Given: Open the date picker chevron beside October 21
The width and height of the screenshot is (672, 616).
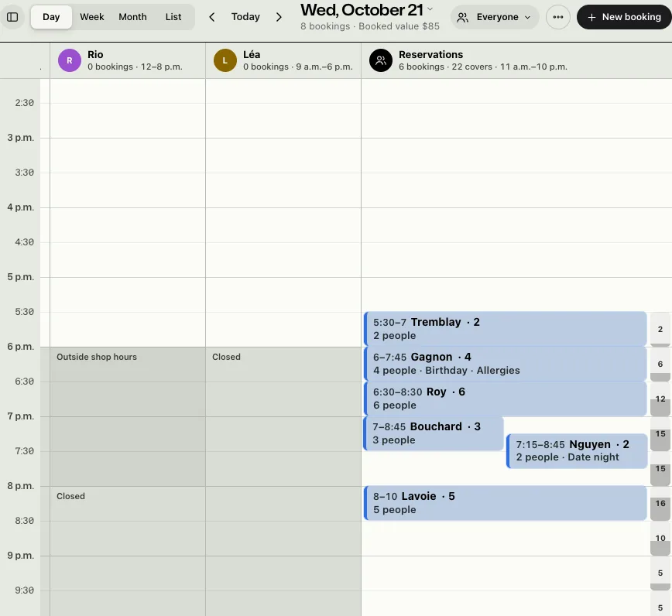Looking at the screenshot, I should 430,9.
